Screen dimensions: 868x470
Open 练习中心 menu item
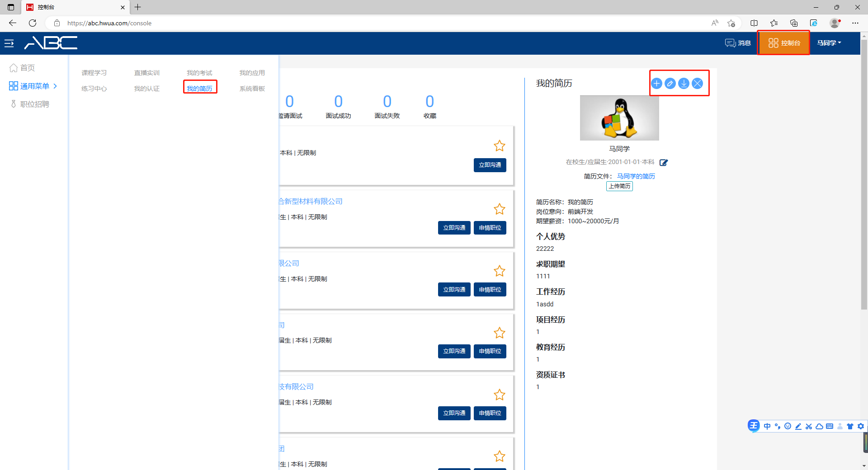click(94, 89)
